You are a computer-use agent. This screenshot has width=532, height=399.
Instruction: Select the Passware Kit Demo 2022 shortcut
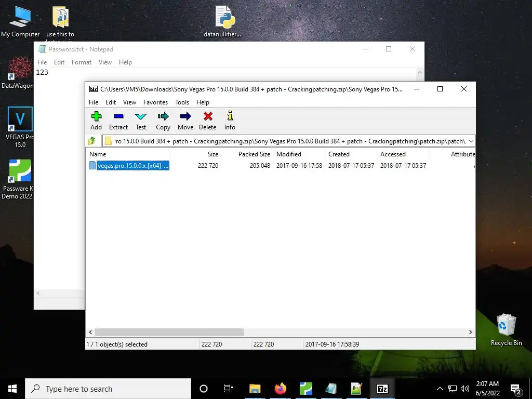tap(18, 179)
